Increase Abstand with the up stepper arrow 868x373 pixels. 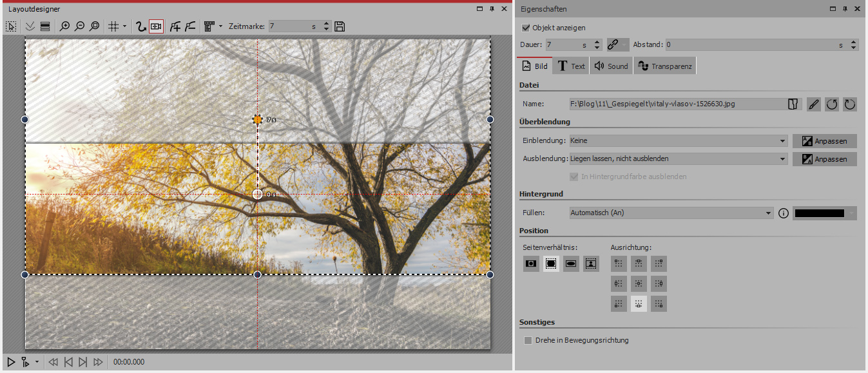(x=854, y=42)
